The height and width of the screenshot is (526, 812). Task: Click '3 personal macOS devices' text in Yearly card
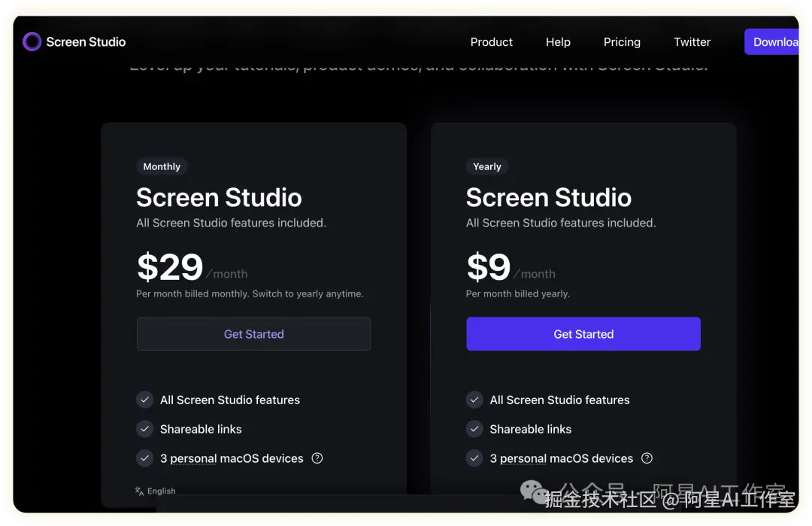[x=562, y=458]
